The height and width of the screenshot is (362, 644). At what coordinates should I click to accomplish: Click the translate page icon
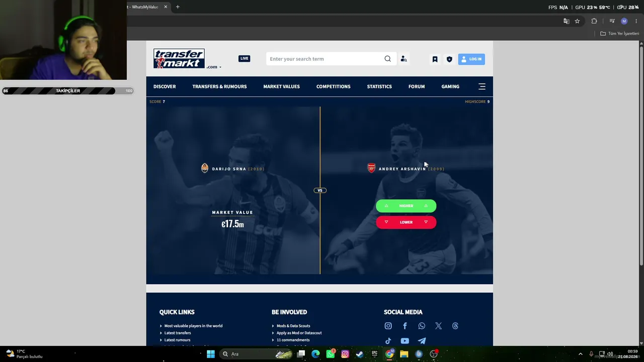click(x=566, y=21)
